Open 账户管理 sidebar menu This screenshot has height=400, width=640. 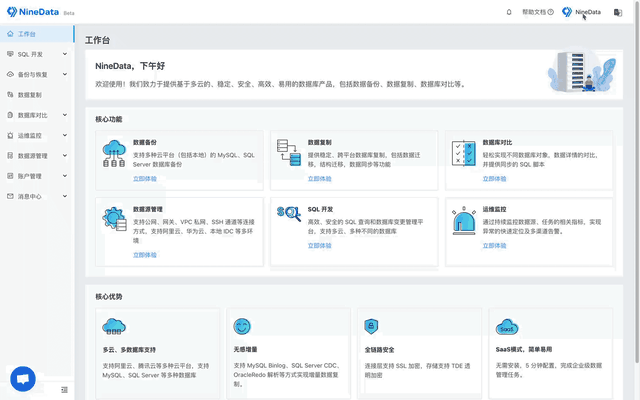click(x=37, y=176)
